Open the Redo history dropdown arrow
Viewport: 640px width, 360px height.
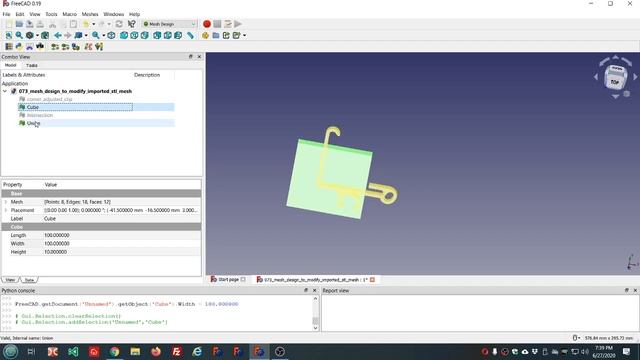tap(109, 24)
